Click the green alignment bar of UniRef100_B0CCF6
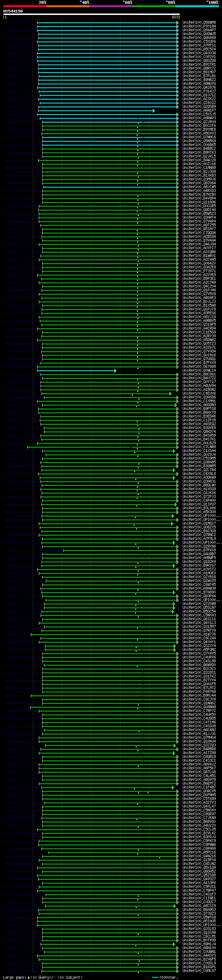 click(x=110, y=126)
